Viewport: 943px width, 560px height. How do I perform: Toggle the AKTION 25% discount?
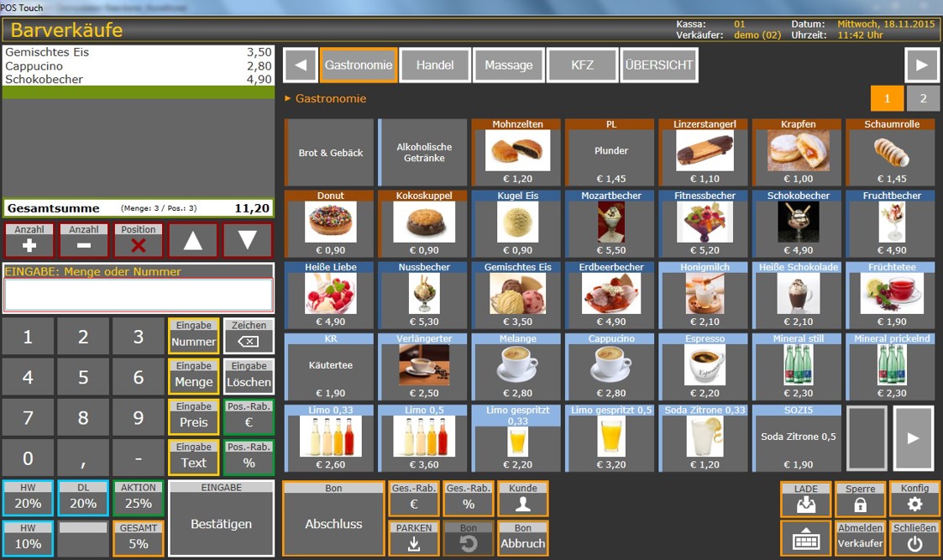click(x=139, y=498)
